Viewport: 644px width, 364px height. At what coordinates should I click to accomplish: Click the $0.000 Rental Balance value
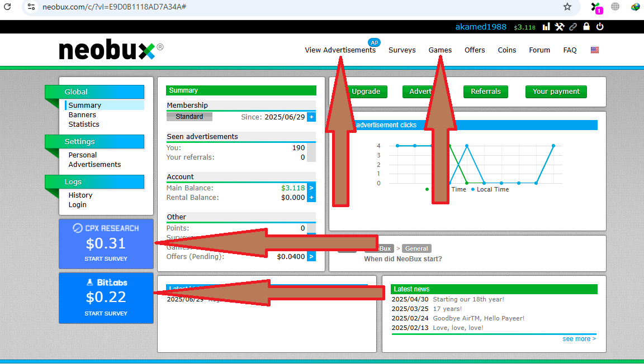[x=293, y=198]
